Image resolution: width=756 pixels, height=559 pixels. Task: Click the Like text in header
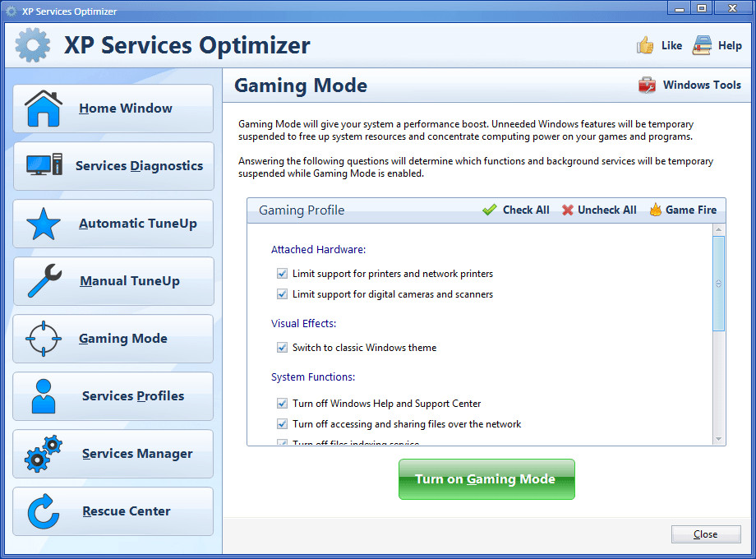point(671,45)
